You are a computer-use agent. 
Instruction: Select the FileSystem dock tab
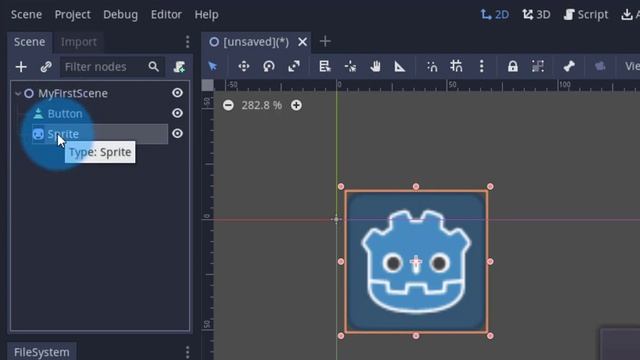[42, 352]
